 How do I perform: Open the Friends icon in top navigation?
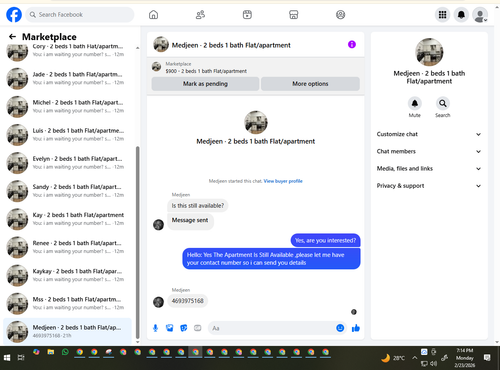200,15
